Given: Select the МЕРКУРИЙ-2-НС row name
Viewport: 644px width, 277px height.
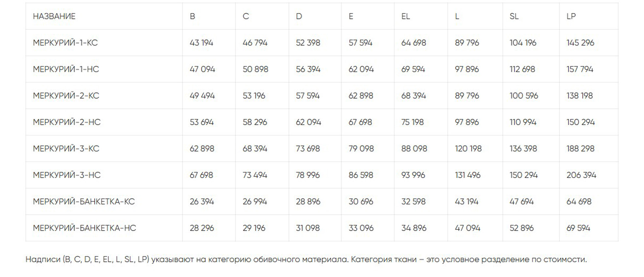Looking at the screenshot, I should [x=66, y=122].
